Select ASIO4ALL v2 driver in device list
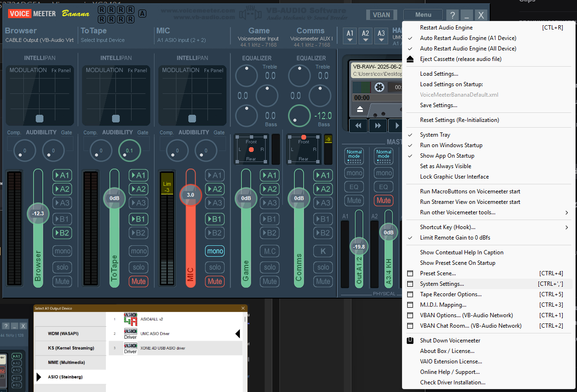This screenshot has height=392, width=577. (x=175, y=319)
